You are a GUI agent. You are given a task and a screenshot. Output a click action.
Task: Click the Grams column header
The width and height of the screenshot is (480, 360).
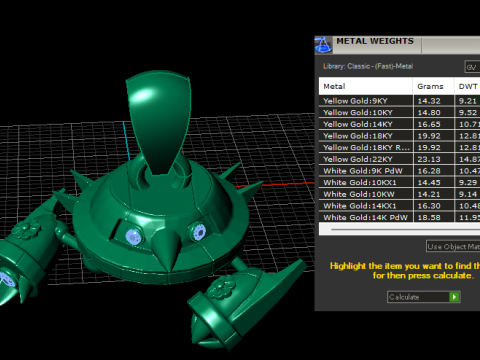point(433,86)
